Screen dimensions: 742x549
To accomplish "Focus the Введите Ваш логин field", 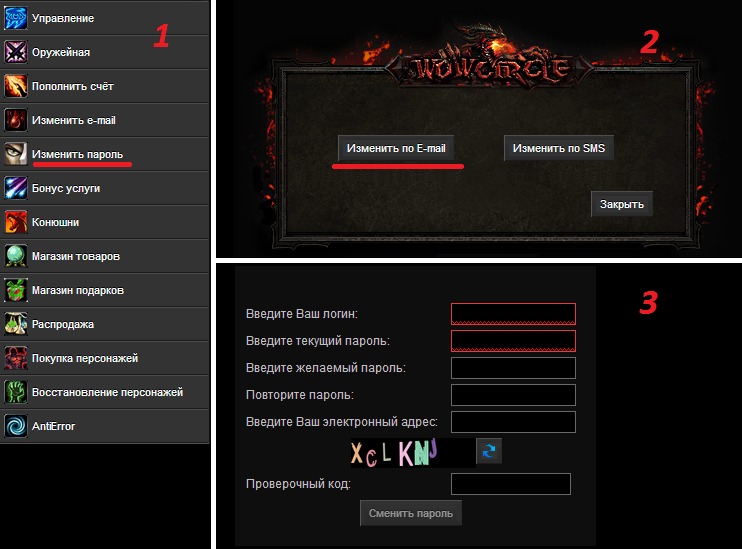I will coord(513,314).
